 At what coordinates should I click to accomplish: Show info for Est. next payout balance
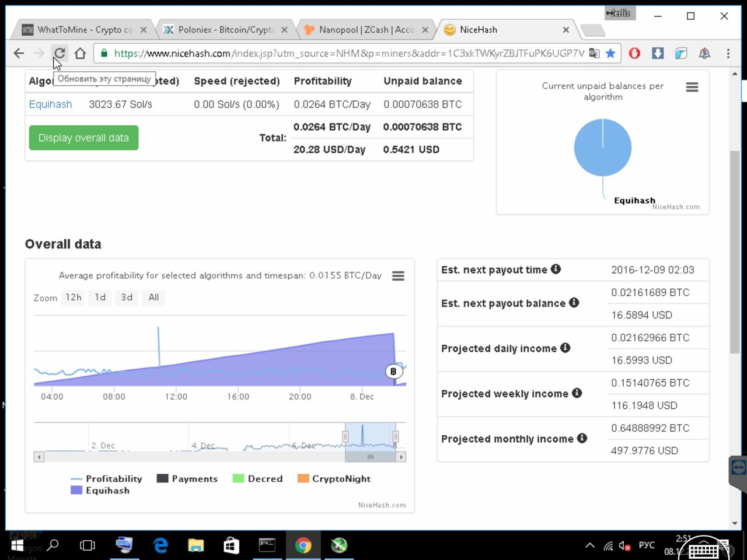[574, 302]
